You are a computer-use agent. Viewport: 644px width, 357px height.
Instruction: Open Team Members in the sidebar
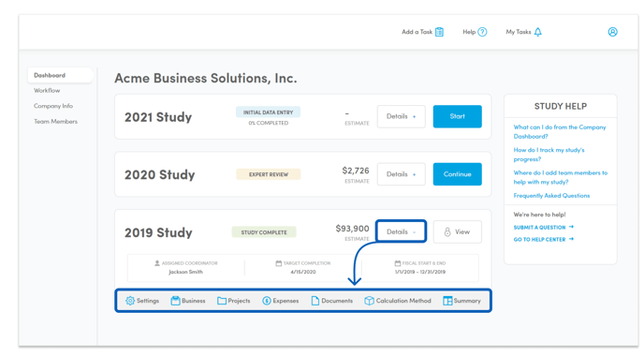click(55, 121)
